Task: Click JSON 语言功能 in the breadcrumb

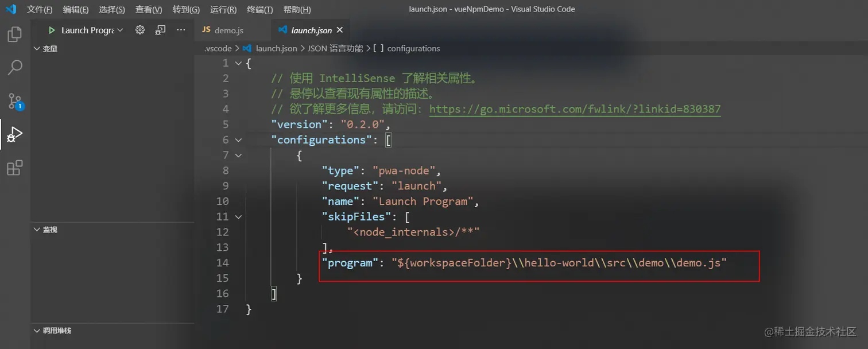Action: (x=335, y=49)
